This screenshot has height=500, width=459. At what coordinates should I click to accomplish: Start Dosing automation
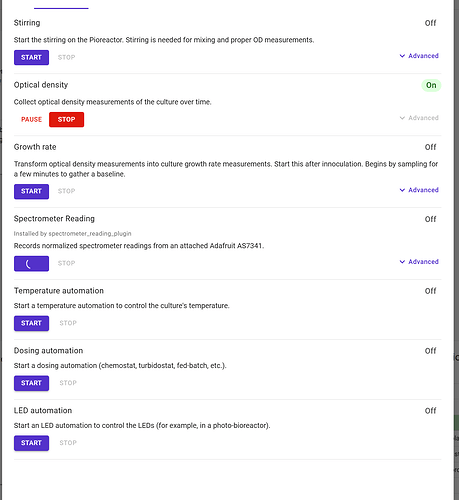coord(31,383)
